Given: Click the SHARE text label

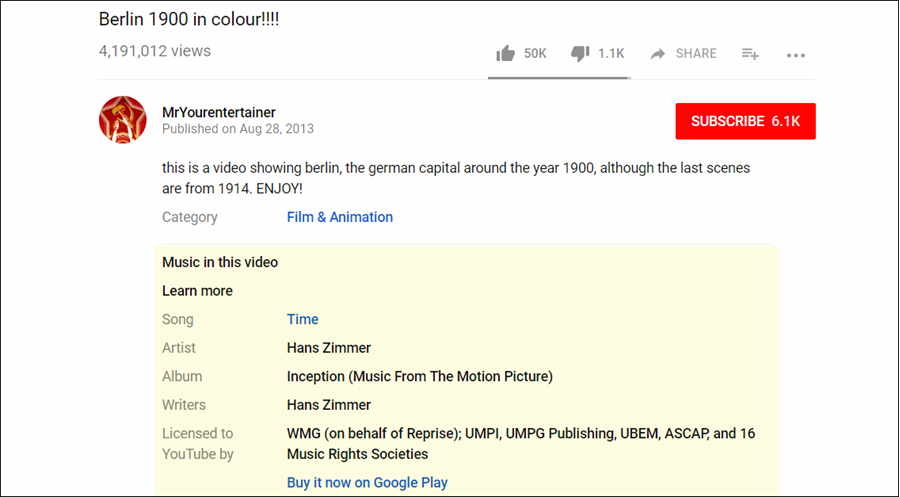Looking at the screenshot, I should [696, 54].
